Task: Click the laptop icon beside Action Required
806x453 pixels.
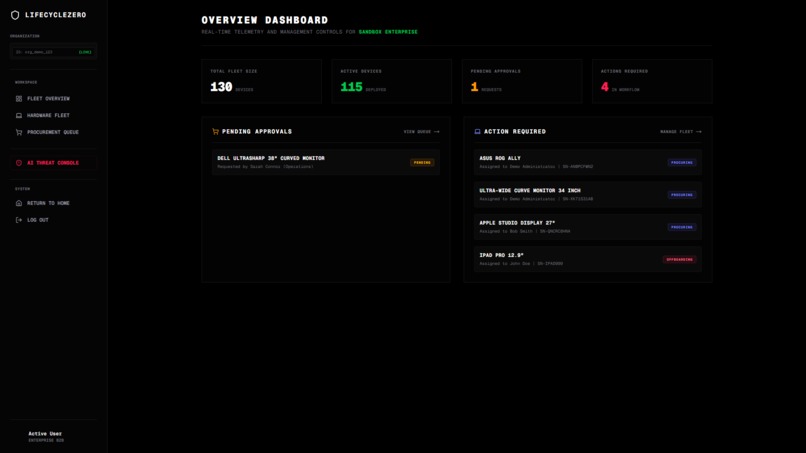Action: (x=478, y=132)
